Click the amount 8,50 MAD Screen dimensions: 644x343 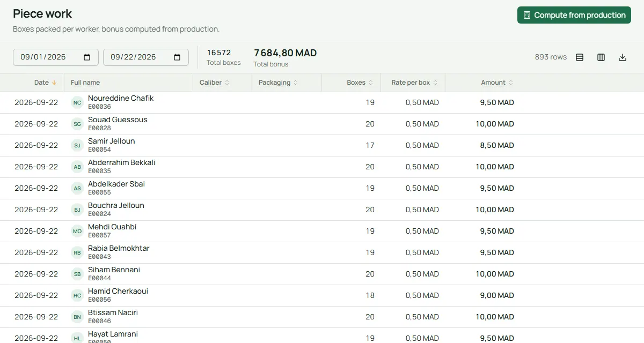pyautogui.click(x=497, y=145)
